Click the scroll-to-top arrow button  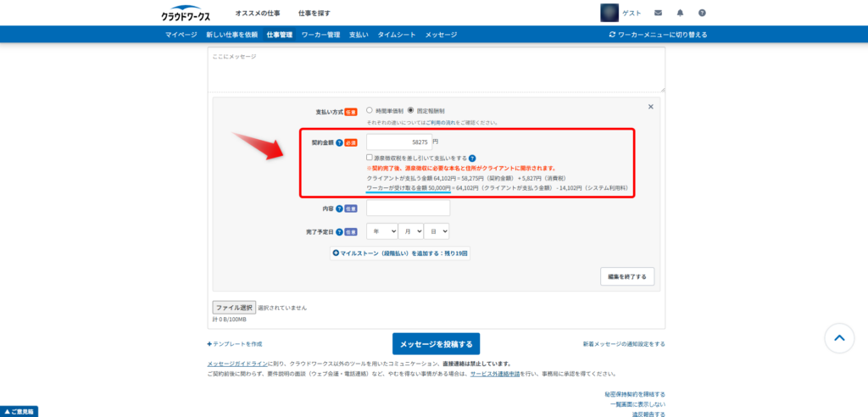[839, 338]
